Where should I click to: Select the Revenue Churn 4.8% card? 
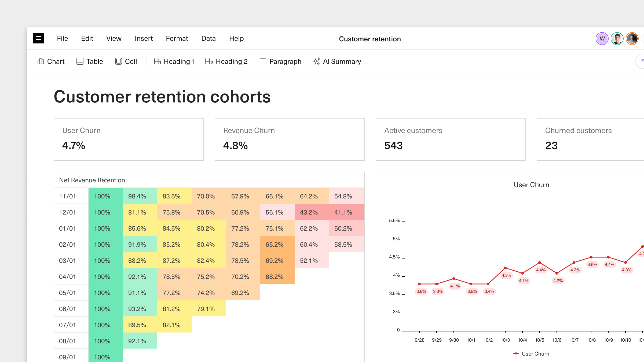point(290,139)
